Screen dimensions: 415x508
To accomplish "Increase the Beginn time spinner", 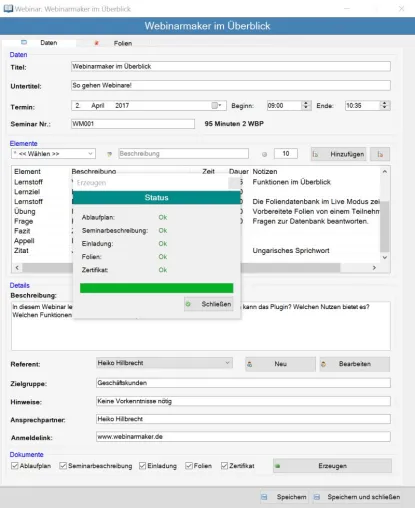I will tap(306, 103).
